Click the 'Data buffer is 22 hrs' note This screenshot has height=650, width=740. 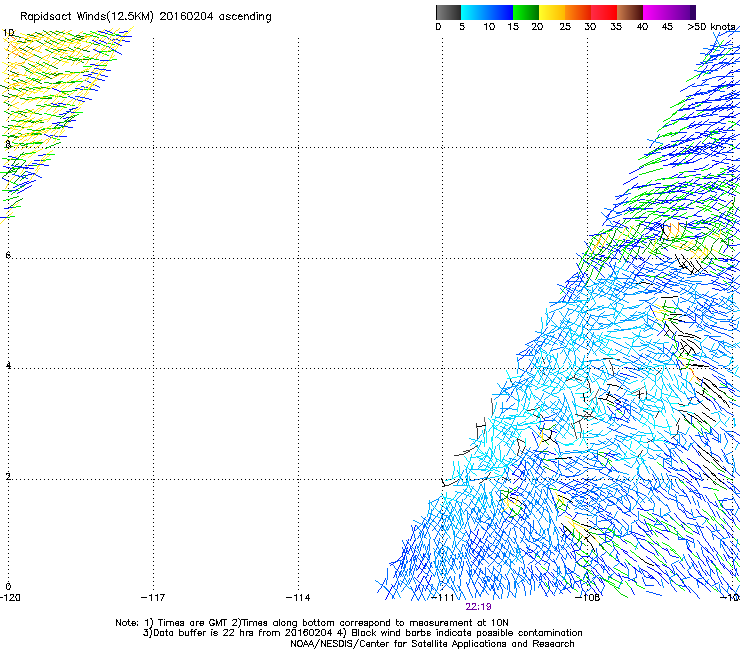pos(362,633)
